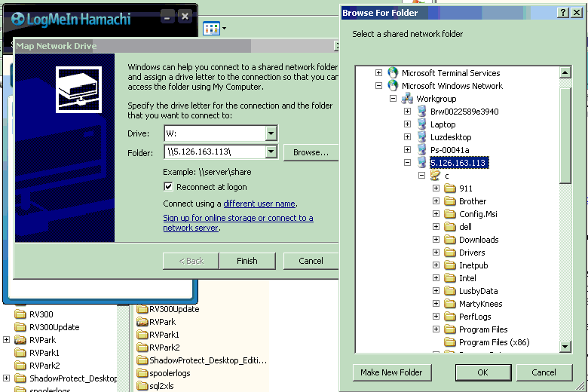Open Sign up for online storage link
The height and width of the screenshot is (392, 588).
pos(237,223)
